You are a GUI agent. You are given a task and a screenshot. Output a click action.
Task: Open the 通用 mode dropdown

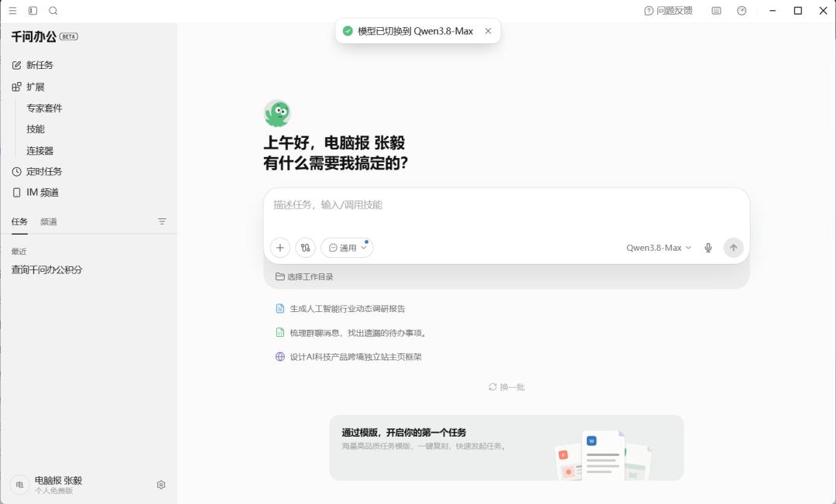pos(347,248)
